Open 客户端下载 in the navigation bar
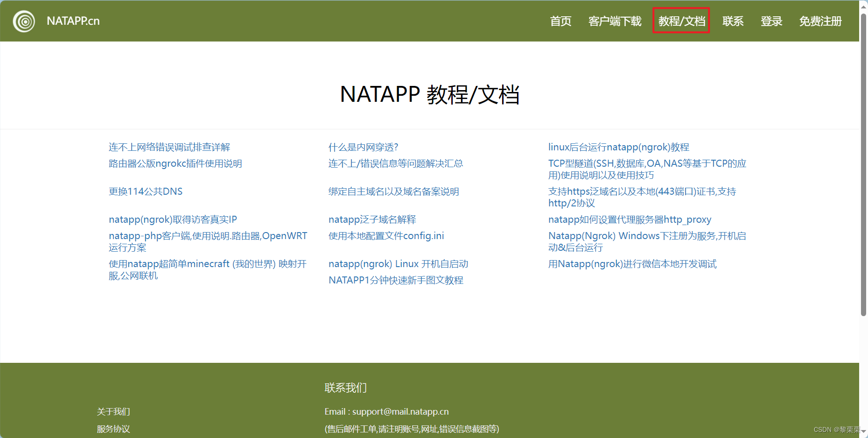This screenshot has width=868, height=438. pyautogui.click(x=615, y=21)
